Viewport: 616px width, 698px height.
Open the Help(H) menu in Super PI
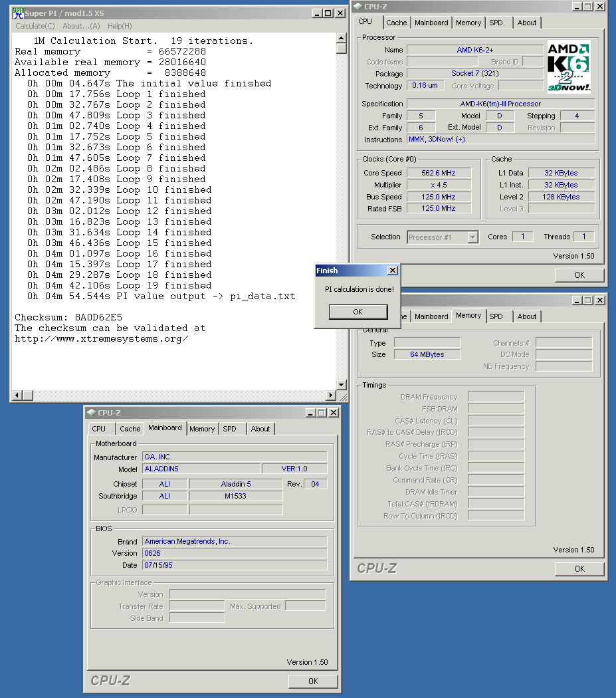click(120, 26)
